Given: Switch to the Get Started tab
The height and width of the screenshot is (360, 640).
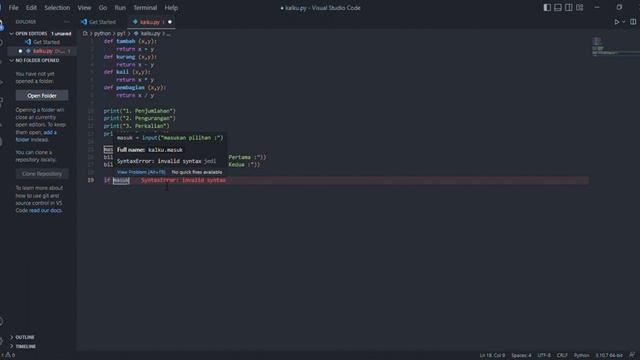Looking at the screenshot, I should 98,22.
